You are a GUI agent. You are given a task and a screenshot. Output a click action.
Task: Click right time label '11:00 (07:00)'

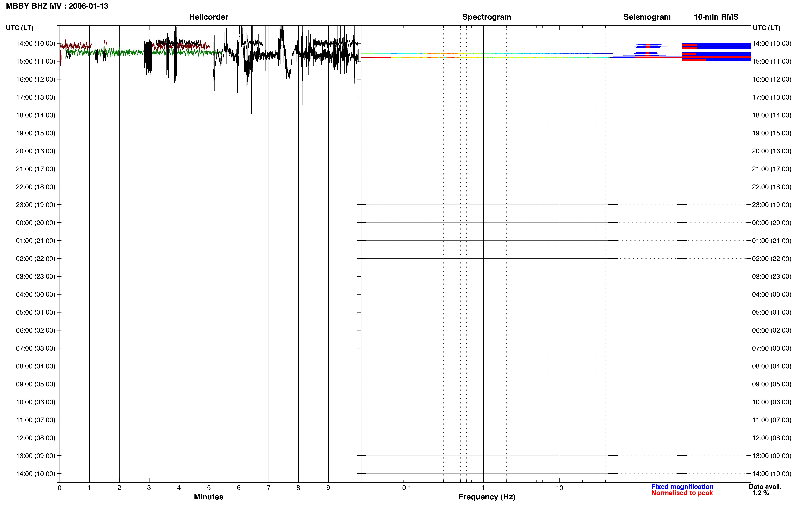(772, 420)
